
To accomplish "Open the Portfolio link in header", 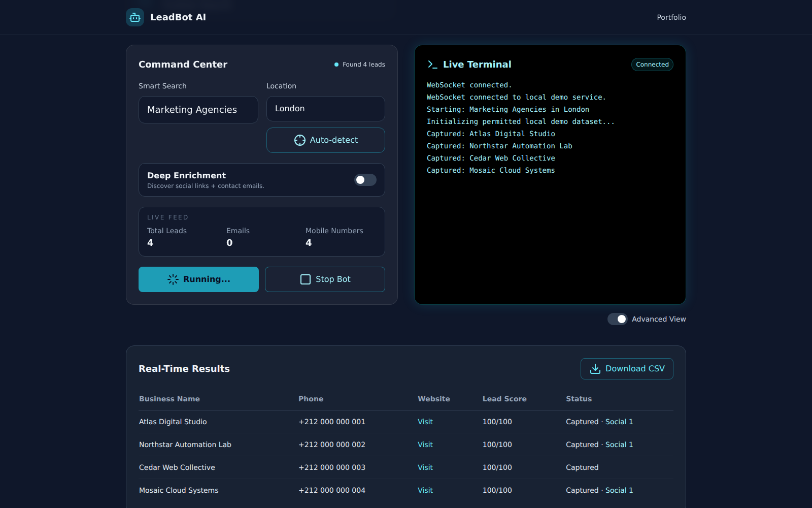I will [x=671, y=17].
